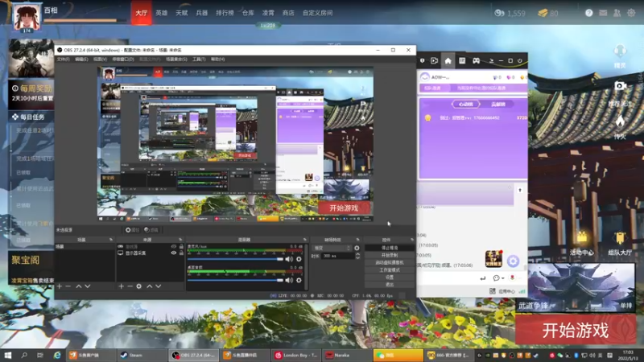Viewport: 644px width, 362px height.
Task: Click the shield icon in chat app toolbar
Action: 422,61
